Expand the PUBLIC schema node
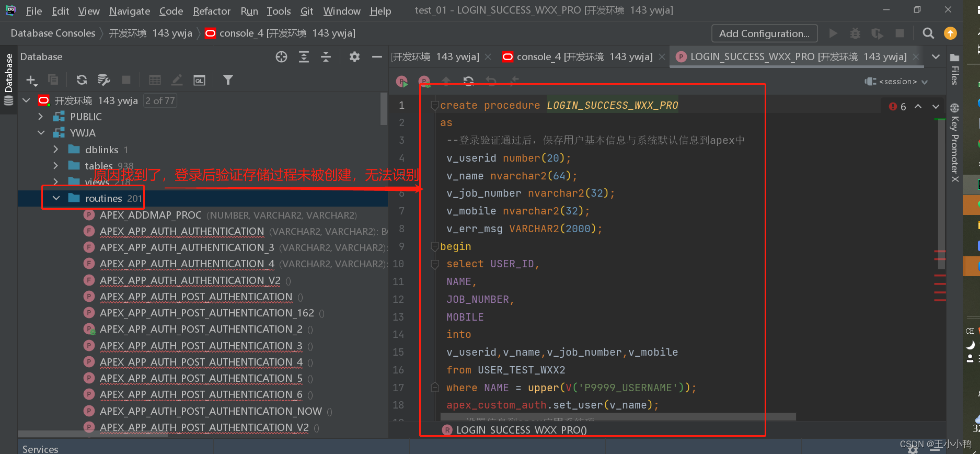Viewport: 980px width, 454px height. [41, 117]
